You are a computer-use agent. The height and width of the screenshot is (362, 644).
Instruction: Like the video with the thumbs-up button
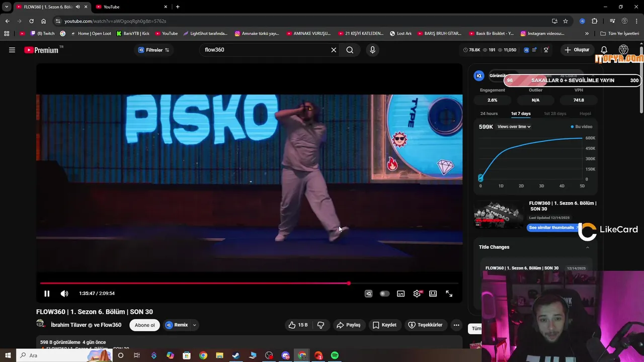tap(297, 325)
